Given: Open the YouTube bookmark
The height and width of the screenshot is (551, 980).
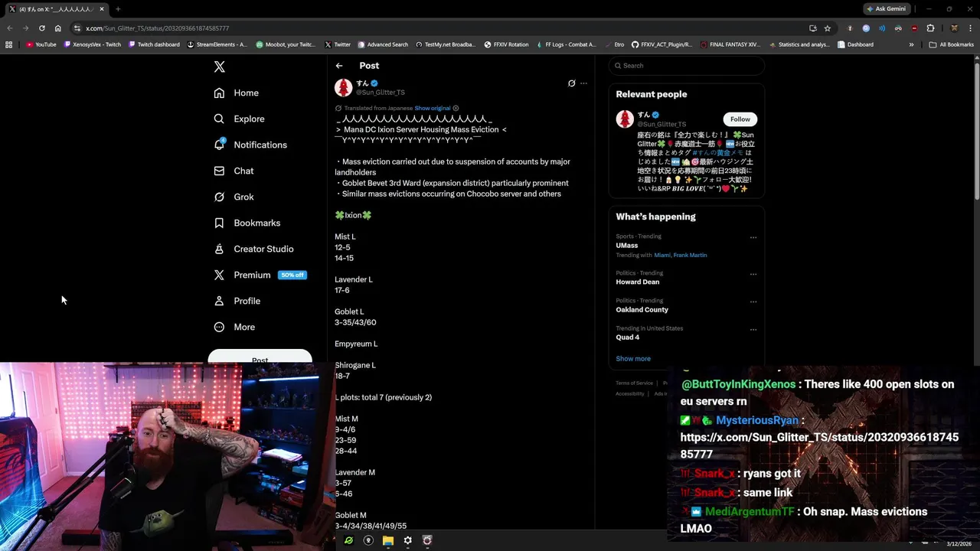Looking at the screenshot, I should 41,44.
